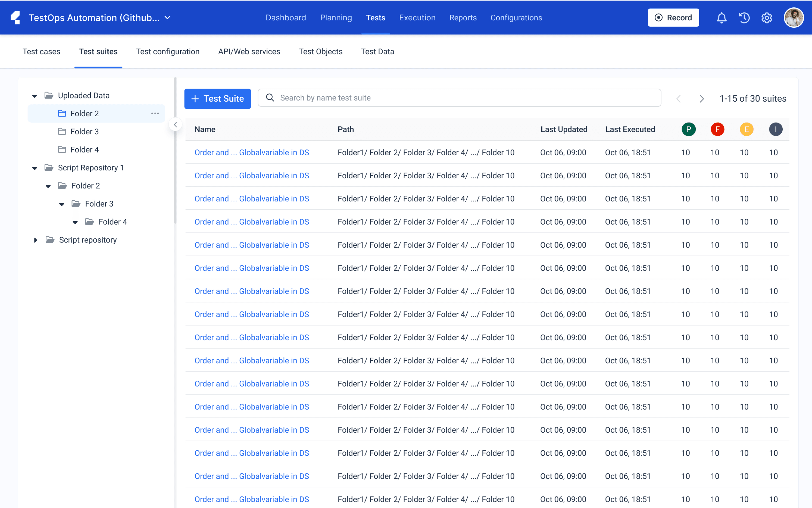Open the Configurations menu
812x508 pixels.
point(516,17)
